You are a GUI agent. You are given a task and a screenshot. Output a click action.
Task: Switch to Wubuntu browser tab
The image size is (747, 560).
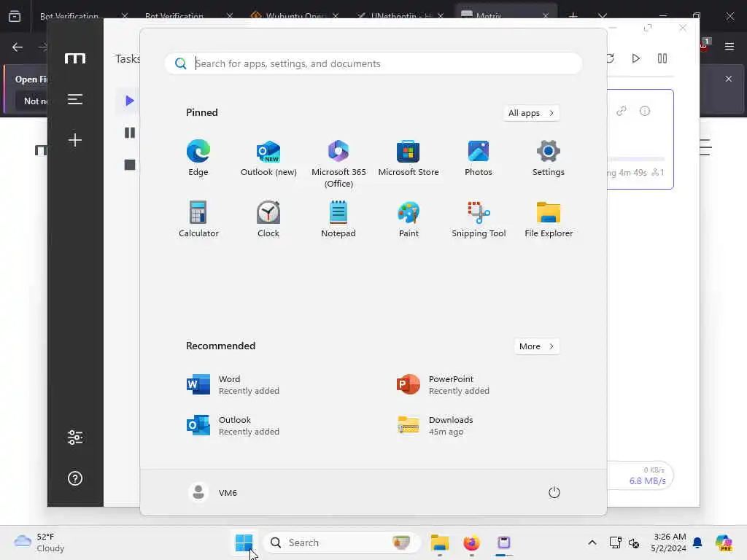(x=295, y=16)
